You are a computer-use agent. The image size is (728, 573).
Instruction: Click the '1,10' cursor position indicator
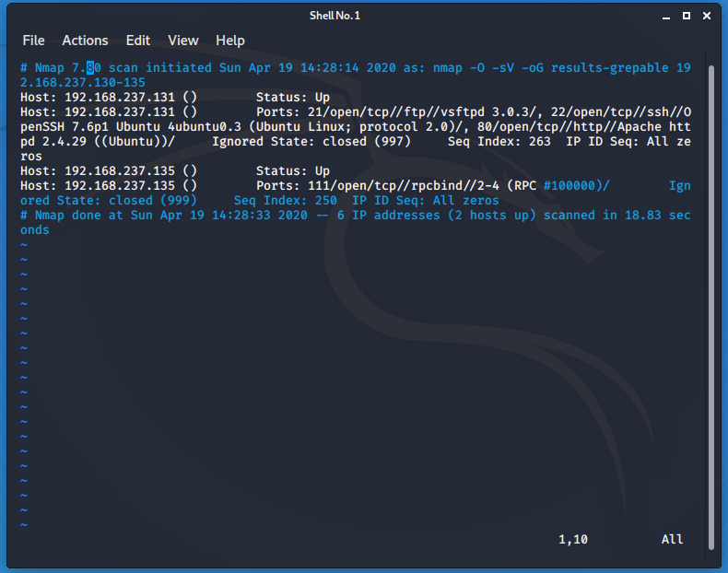coord(572,539)
